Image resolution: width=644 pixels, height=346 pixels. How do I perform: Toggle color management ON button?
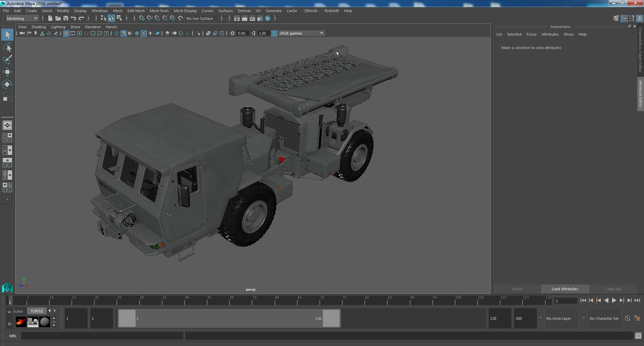click(x=274, y=33)
